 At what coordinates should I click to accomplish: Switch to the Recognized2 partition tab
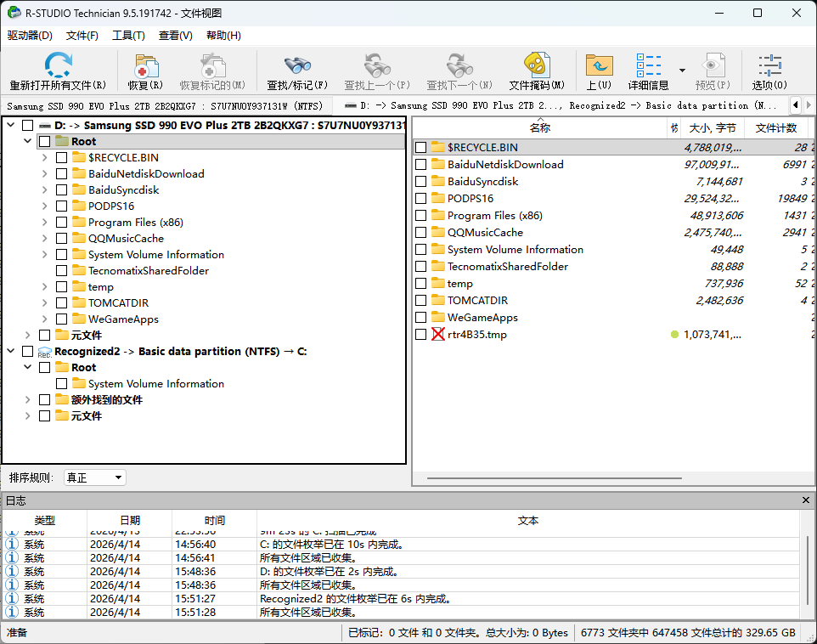click(x=561, y=105)
